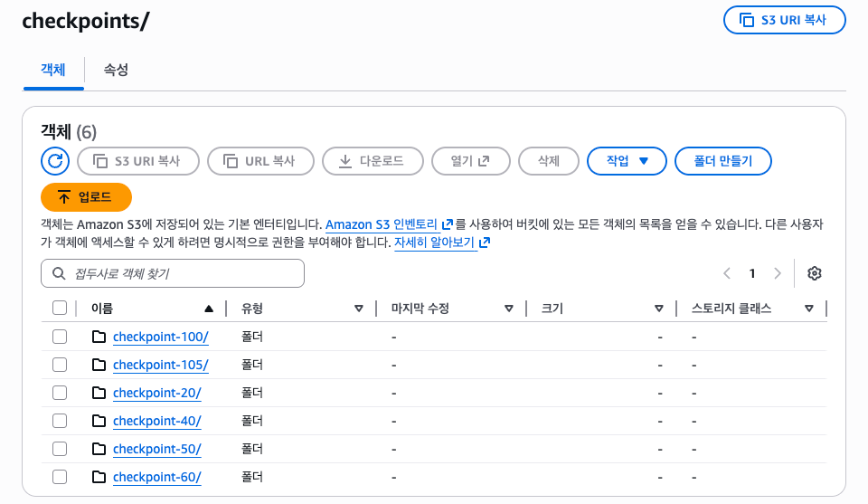This screenshot has width=868, height=504.
Task: Click the orange 업로드 button
Action: click(x=87, y=197)
